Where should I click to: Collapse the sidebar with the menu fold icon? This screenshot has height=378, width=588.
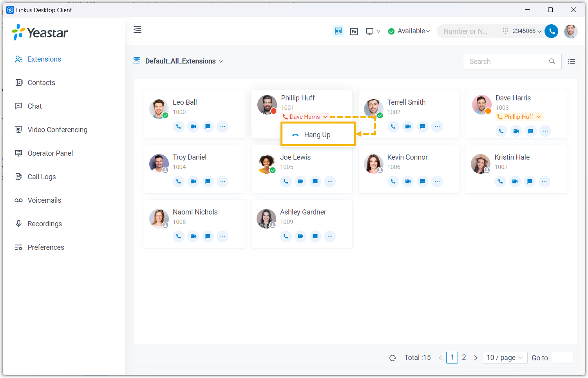[138, 29]
